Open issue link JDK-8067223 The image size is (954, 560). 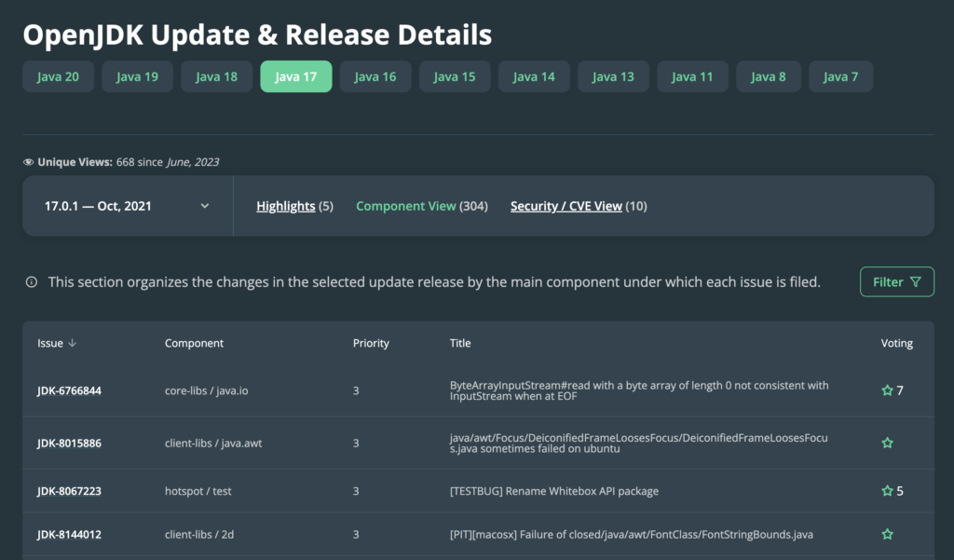(x=69, y=491)
